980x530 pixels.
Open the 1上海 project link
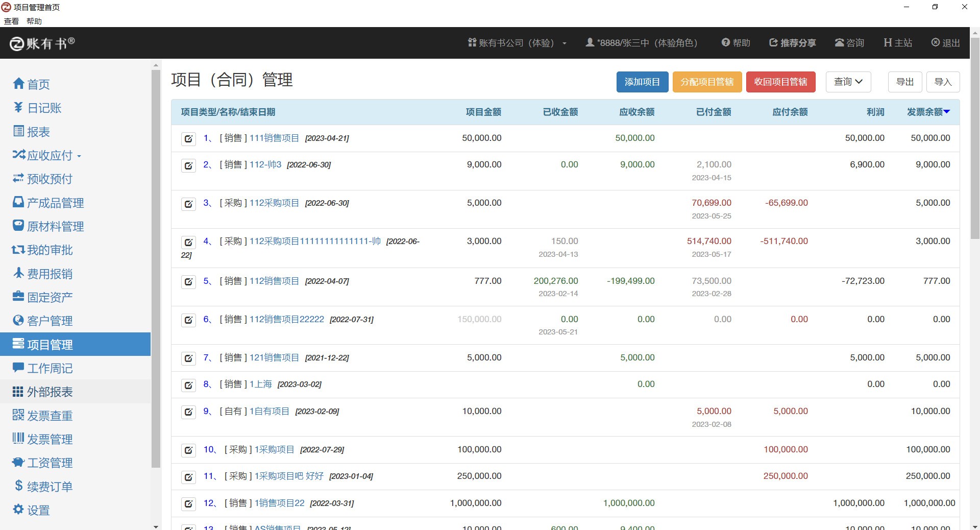click(260, 384)
